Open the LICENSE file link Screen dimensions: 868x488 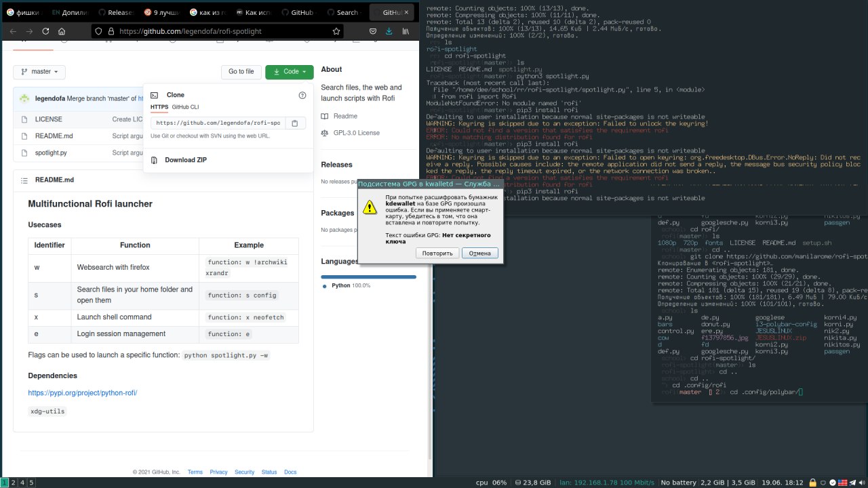(x=49, y=119)
